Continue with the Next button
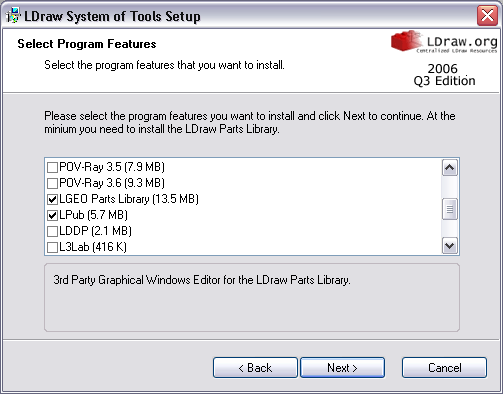The width and height of the screenshot is (503, 394). tap(343, 368)
